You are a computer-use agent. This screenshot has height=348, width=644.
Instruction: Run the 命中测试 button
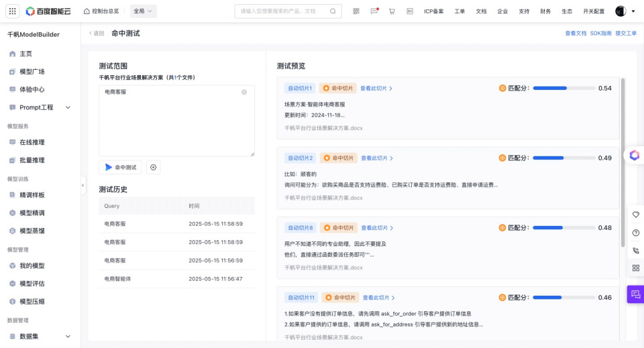click(120, 167)
